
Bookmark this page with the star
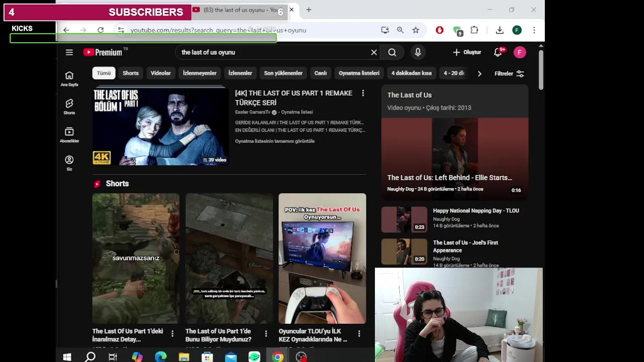(416, 30)
